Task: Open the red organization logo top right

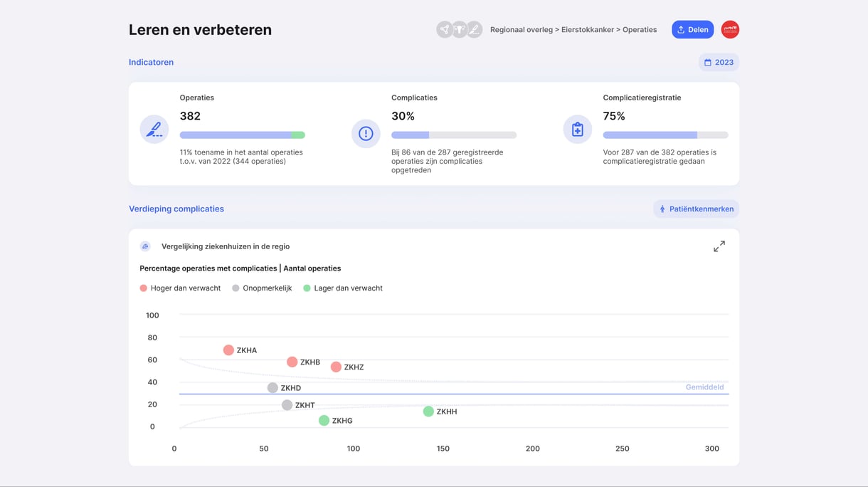Action: [x=730, y=29]
